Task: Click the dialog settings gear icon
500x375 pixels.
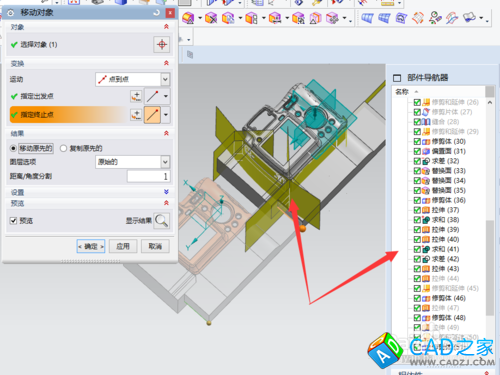Action: 11,13
